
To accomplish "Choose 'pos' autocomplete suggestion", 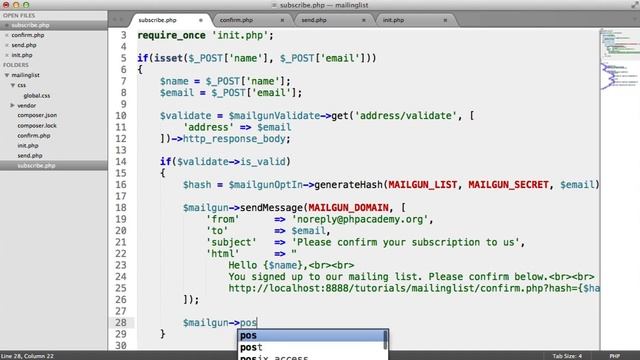I will (x=311, y=336).
